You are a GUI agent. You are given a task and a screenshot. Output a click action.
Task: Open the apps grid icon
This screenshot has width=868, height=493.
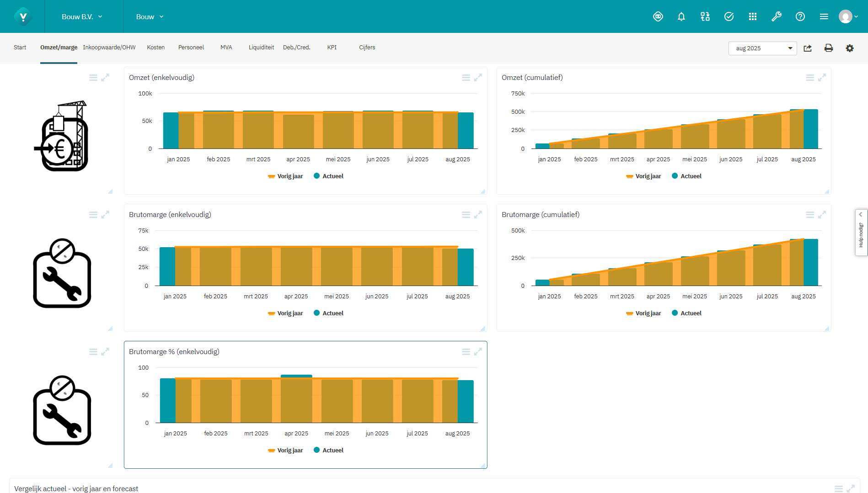[x=753, y=17]
